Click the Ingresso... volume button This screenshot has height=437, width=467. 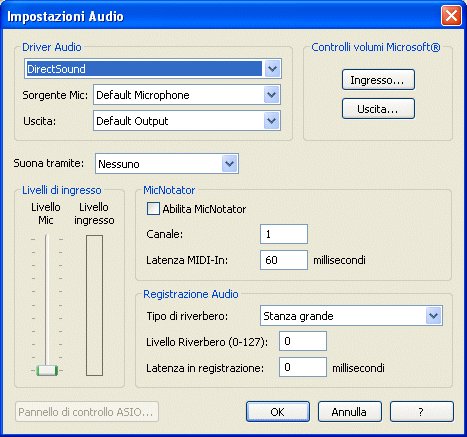coord(378,80)
